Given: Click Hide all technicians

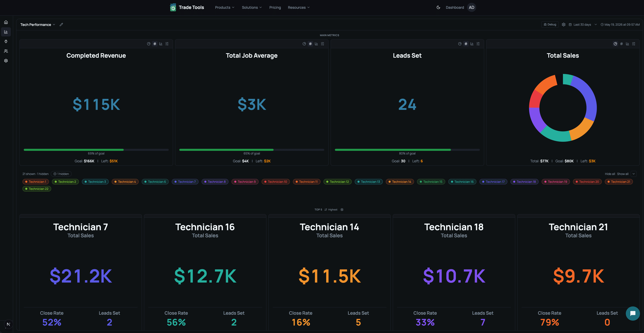Looking at the screenshot, I should [x=610, y=174].
